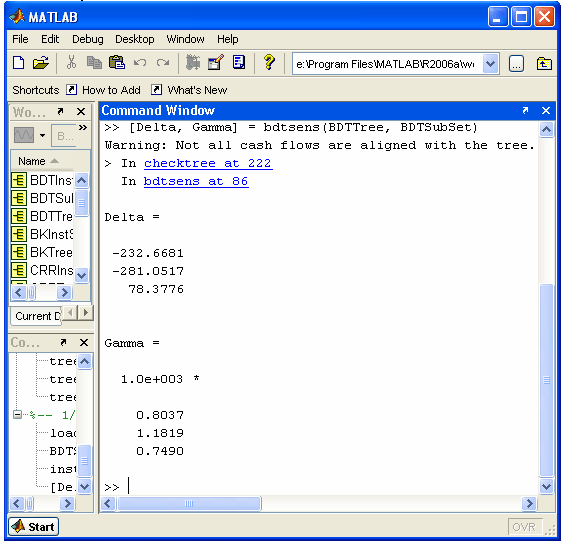
Task: Open the plot selector dropdown arrow
Action: point(42,136)
